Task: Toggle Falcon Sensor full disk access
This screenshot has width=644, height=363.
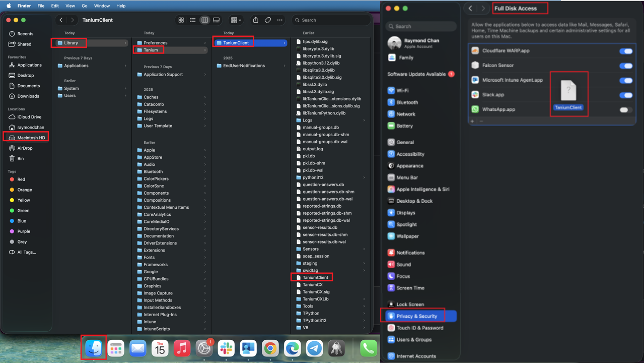Action: [626, 66]
